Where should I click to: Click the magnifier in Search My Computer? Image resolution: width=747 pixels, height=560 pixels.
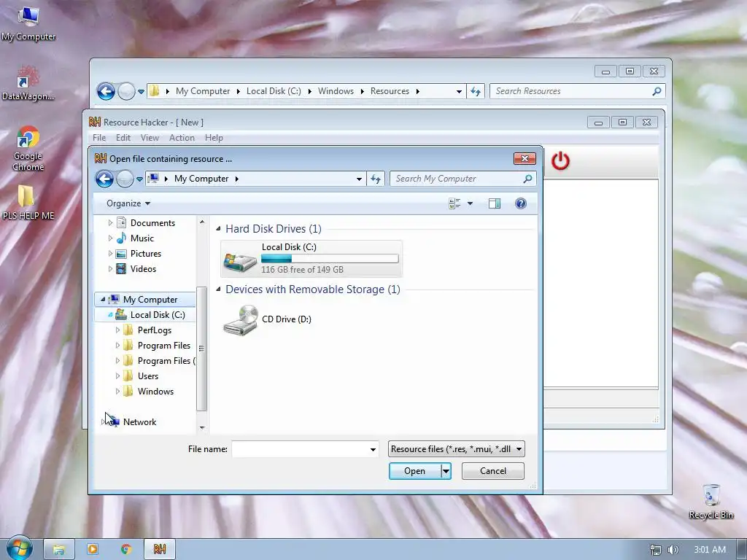(527, 179)
